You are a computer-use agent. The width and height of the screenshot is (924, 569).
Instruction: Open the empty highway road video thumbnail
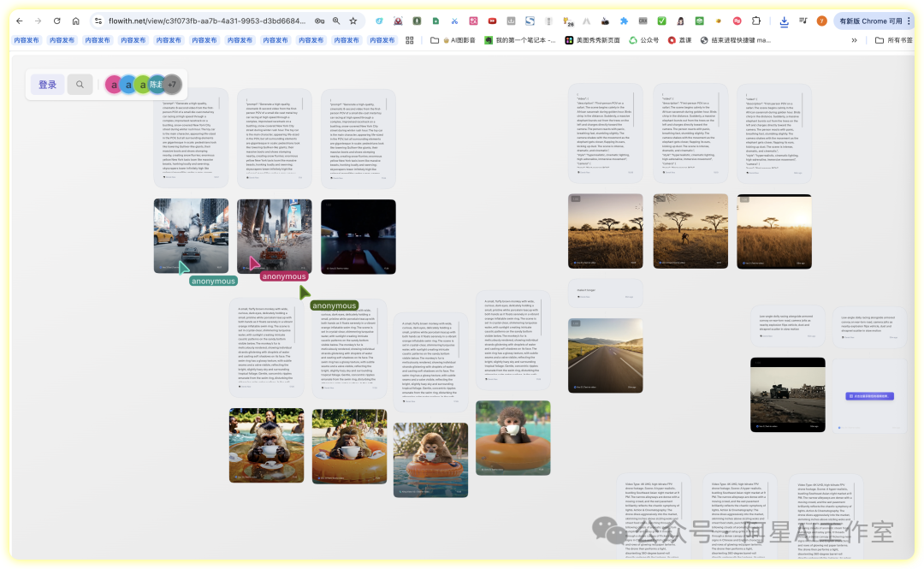(x=605, y=355)
